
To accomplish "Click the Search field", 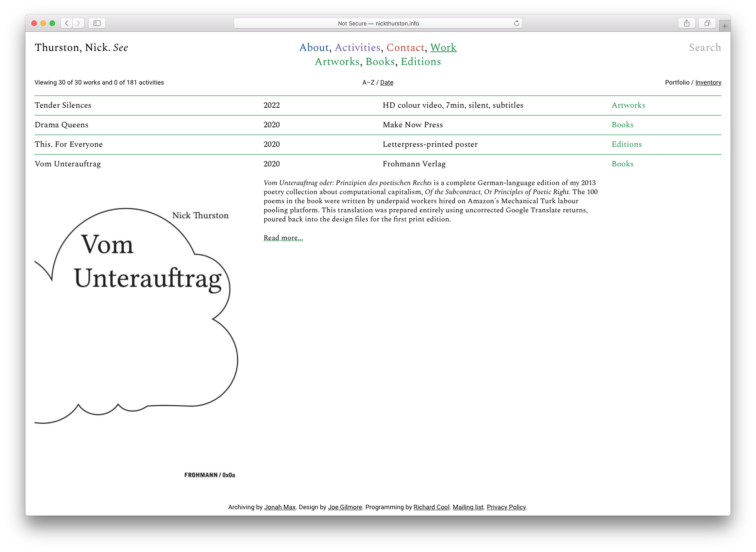I will pyautogui.click(x=705, y=48).
